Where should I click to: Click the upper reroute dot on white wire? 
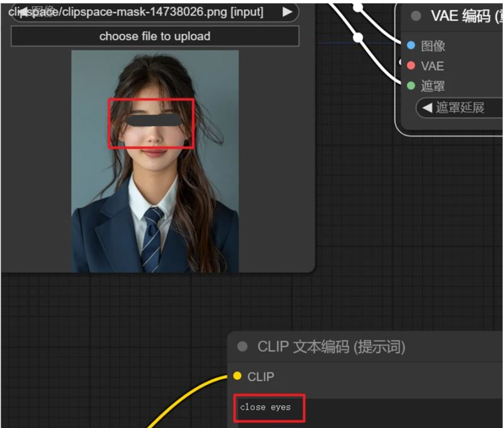click(358, 6)
